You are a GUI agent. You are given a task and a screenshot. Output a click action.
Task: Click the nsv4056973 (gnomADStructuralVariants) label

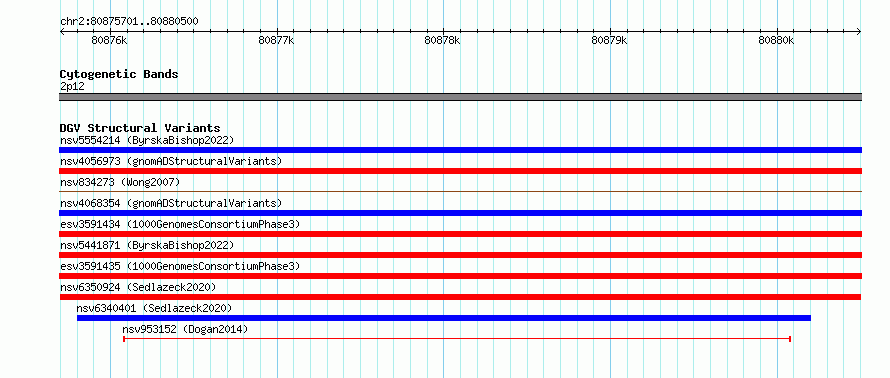pos(171,161)
